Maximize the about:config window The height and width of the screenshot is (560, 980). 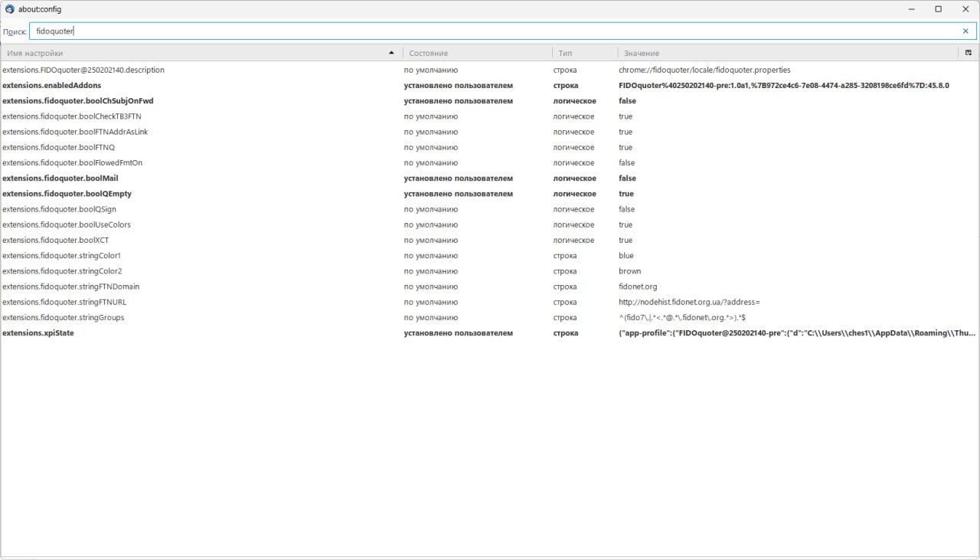(x=938, y=9)
